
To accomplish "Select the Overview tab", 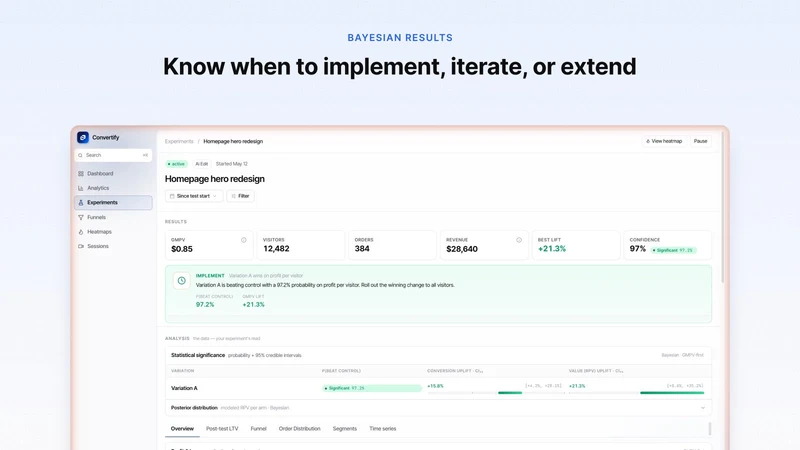I will [182, 429].
